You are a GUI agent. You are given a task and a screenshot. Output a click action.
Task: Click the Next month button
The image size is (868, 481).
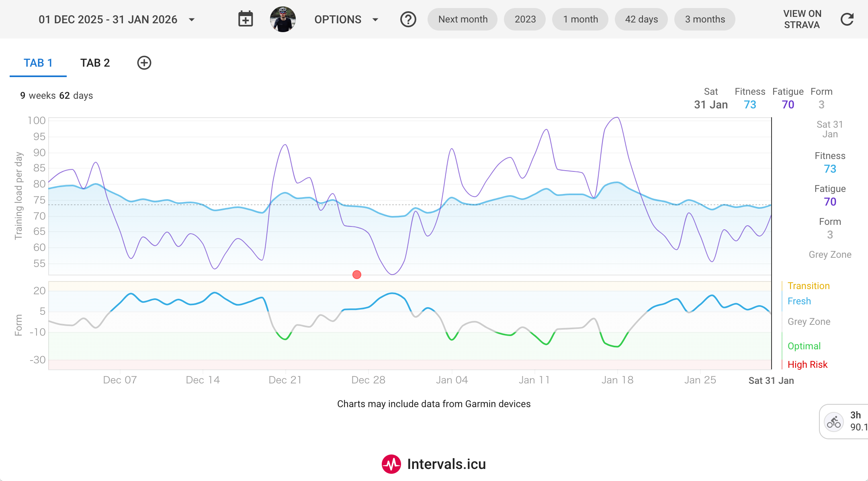tap(463, 19)
